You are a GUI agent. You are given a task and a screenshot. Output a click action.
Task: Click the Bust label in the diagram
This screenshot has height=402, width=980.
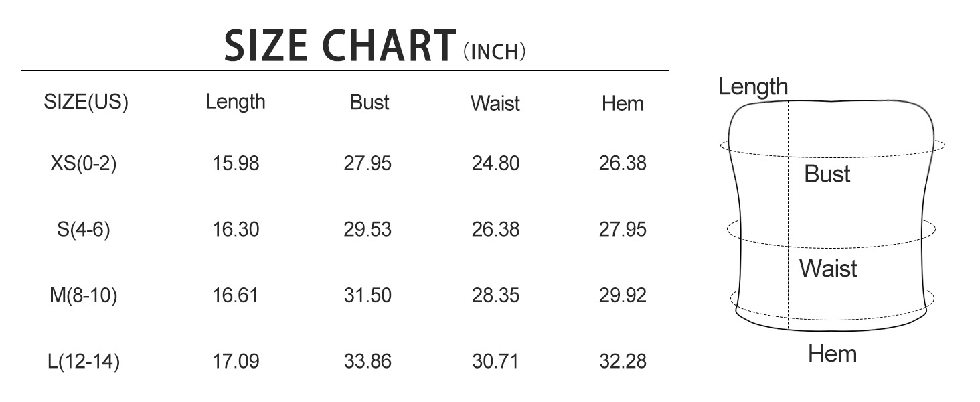coord(827,174)
